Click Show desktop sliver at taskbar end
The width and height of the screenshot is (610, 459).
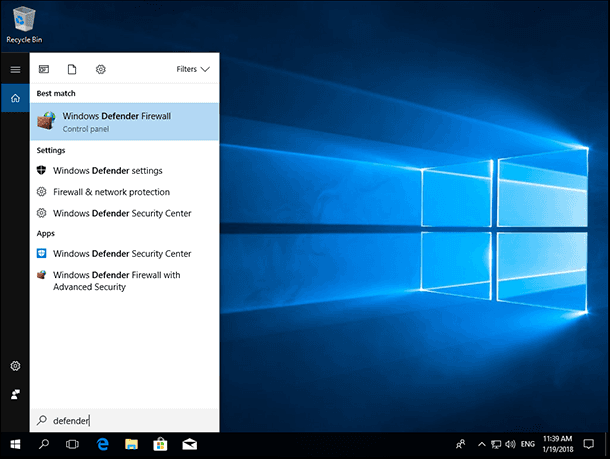point(606,444)
